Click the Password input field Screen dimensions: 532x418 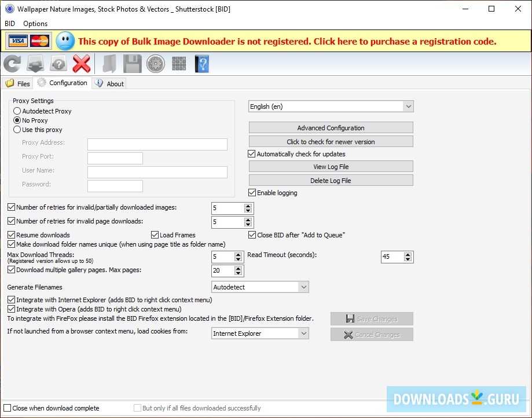point(115,186)
